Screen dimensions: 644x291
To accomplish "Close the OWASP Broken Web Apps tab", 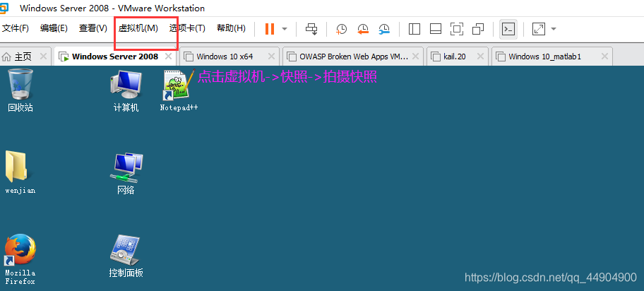I will click(x=415, y=57).
